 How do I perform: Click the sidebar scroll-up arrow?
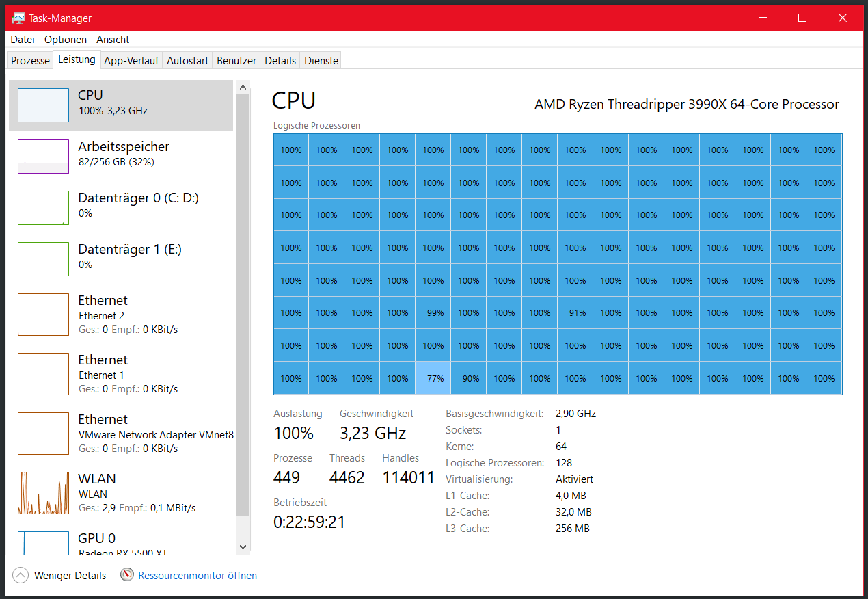tap(243, 88)
